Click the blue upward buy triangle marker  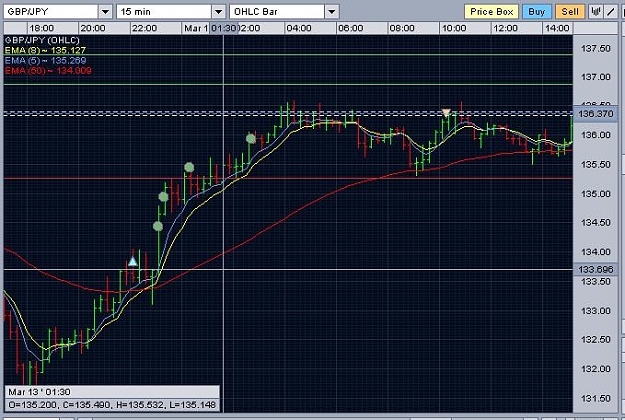133,261
